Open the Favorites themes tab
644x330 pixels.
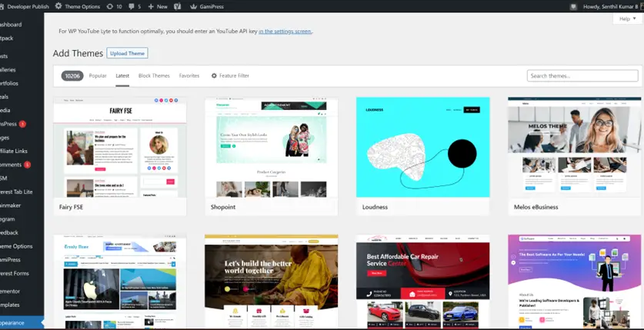tap(189, 76)
